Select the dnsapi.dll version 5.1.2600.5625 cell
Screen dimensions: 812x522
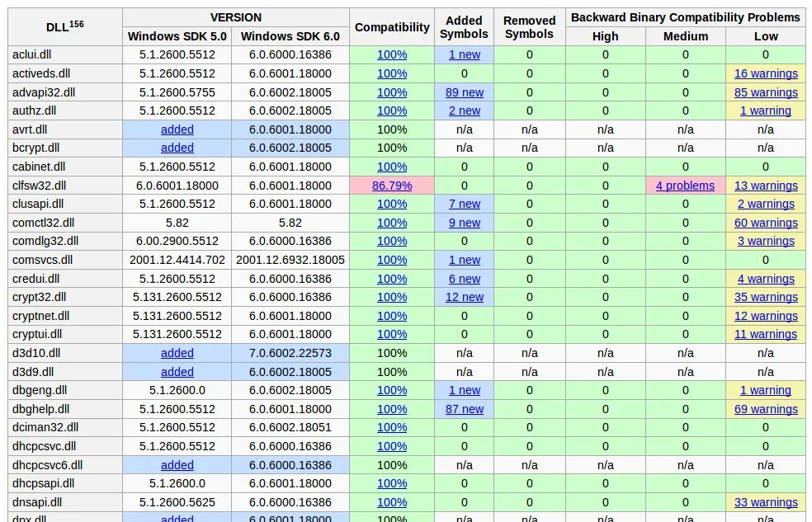tap(177, 502)
